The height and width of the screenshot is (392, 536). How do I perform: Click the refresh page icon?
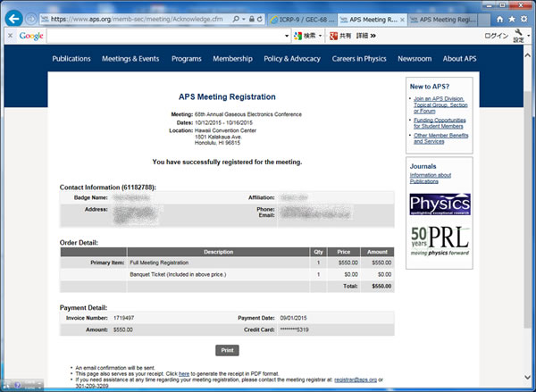pos(260,19)
